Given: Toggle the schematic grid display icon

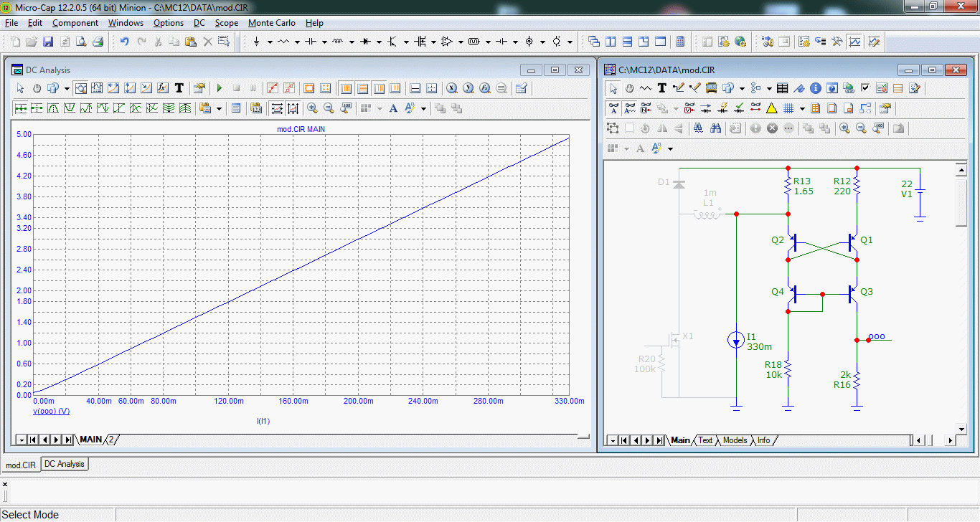Looking at the screenshot, I should [x=788, y=108].
